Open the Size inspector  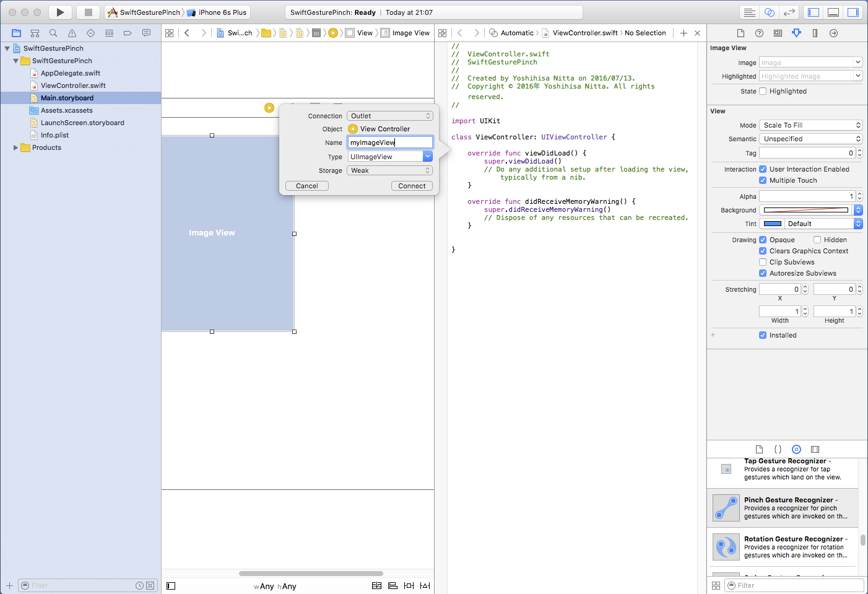tap(815, 33)
